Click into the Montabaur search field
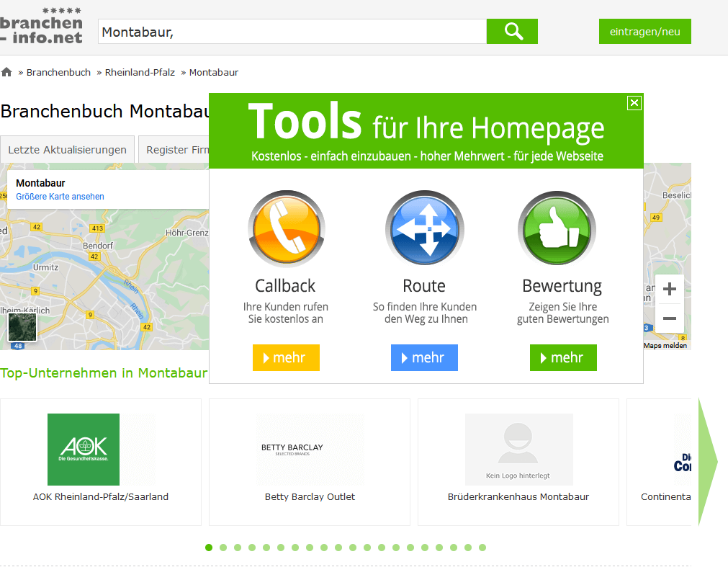 coord(292,32)
